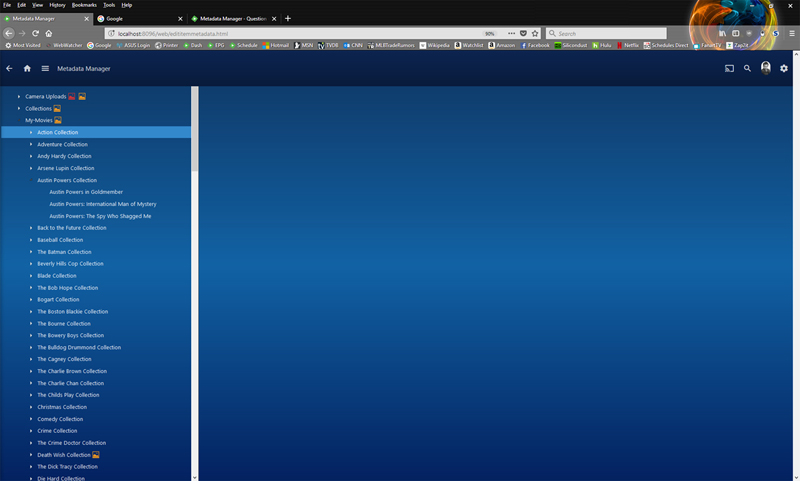Open the Wikipedia bookmark
The width and height of the screenshot is (800, 481).
click(435, 45)
